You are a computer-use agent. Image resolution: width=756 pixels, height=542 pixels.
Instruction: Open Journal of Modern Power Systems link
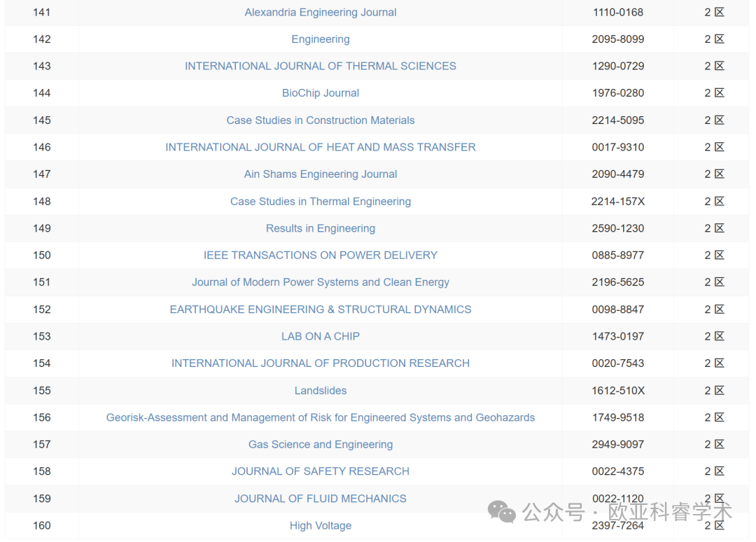(320, 282)
